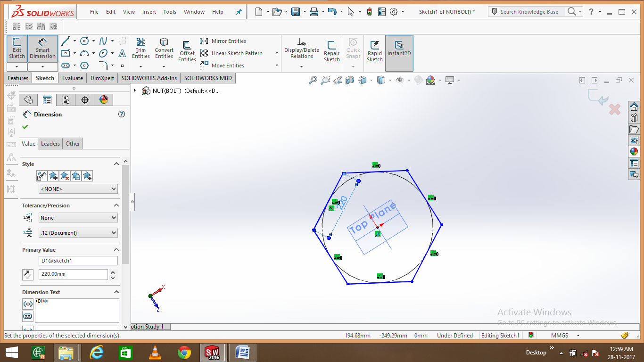This screenshot has width=644, height=362.
Task: Open the Tools menu
Action: [x=169, y=12]
